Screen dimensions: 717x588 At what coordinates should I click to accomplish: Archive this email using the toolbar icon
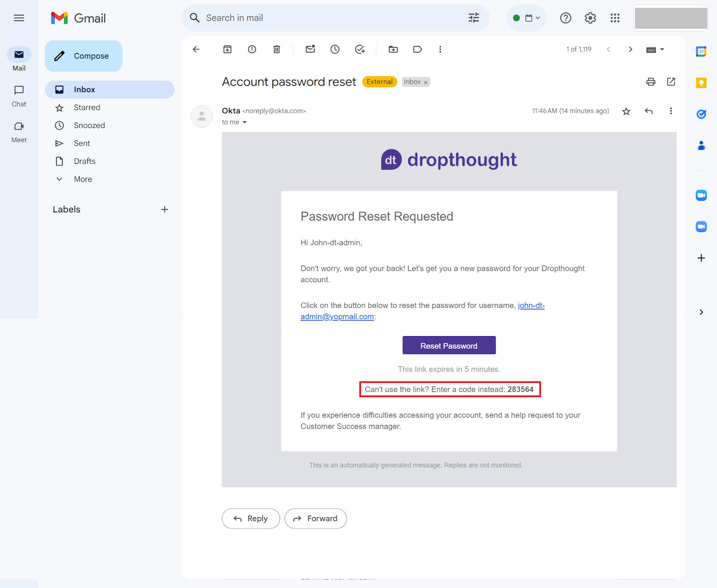click(x=227, y=49)
